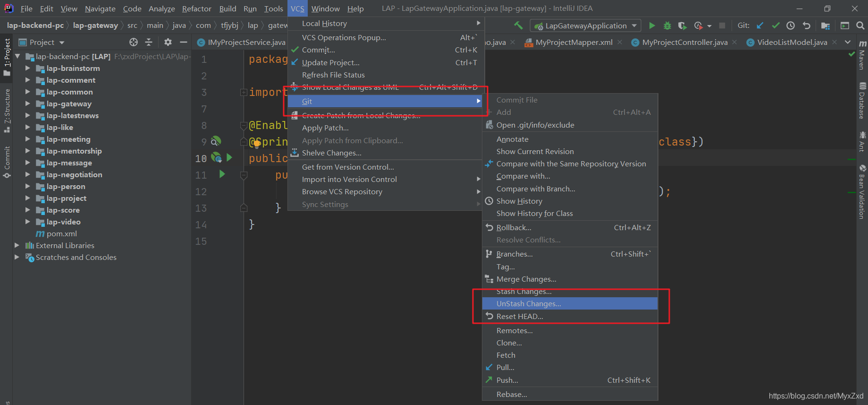Viewport: 868px width, 405px height.
Task: Expand the lap-video module node
Action: click(x=27, y=222)
